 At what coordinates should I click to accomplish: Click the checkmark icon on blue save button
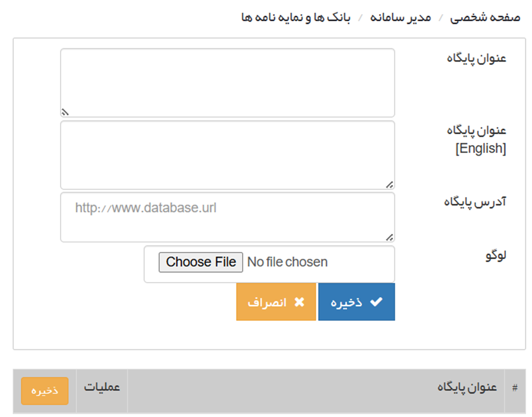click(x=376, y=302)
